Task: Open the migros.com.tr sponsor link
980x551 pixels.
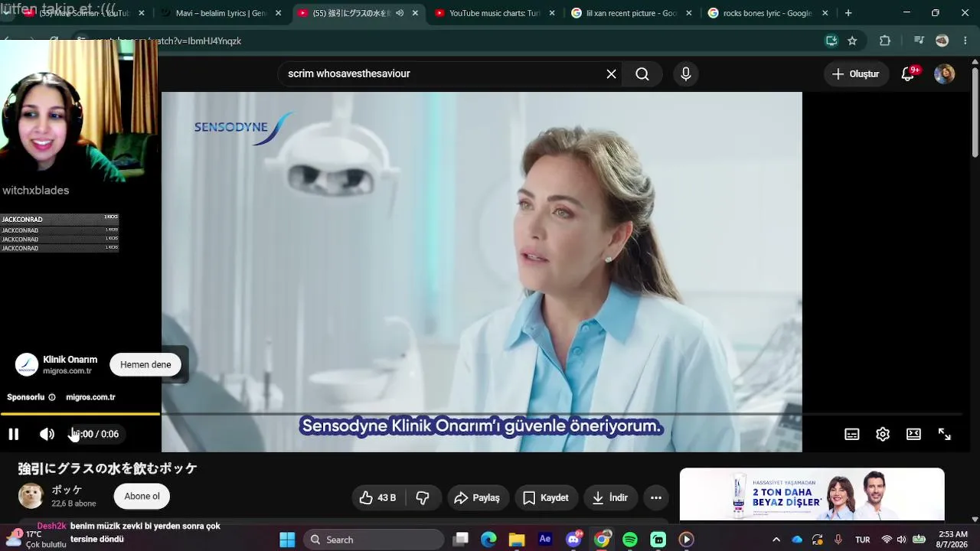Action: point(90,397)
